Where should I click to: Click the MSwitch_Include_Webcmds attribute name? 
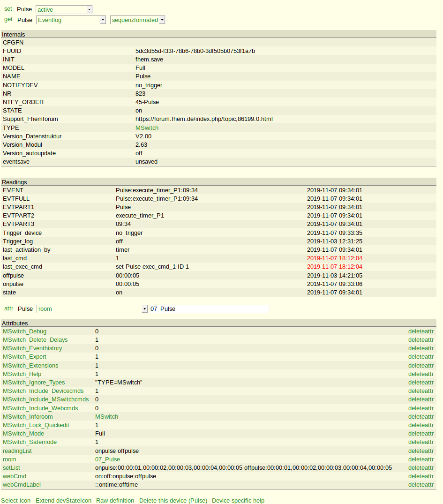(40, 408)
